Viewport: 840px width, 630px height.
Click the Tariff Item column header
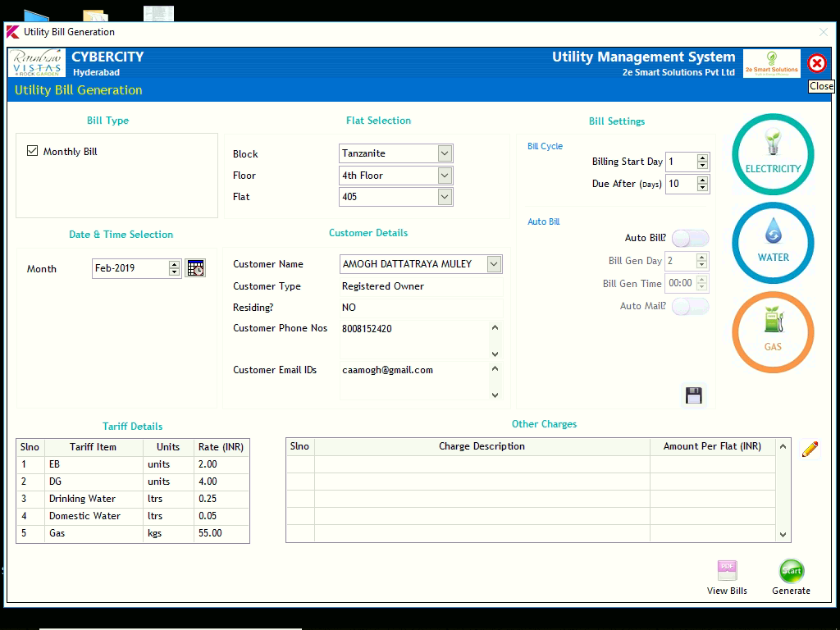pyautogui.click(x=94, y=447)
